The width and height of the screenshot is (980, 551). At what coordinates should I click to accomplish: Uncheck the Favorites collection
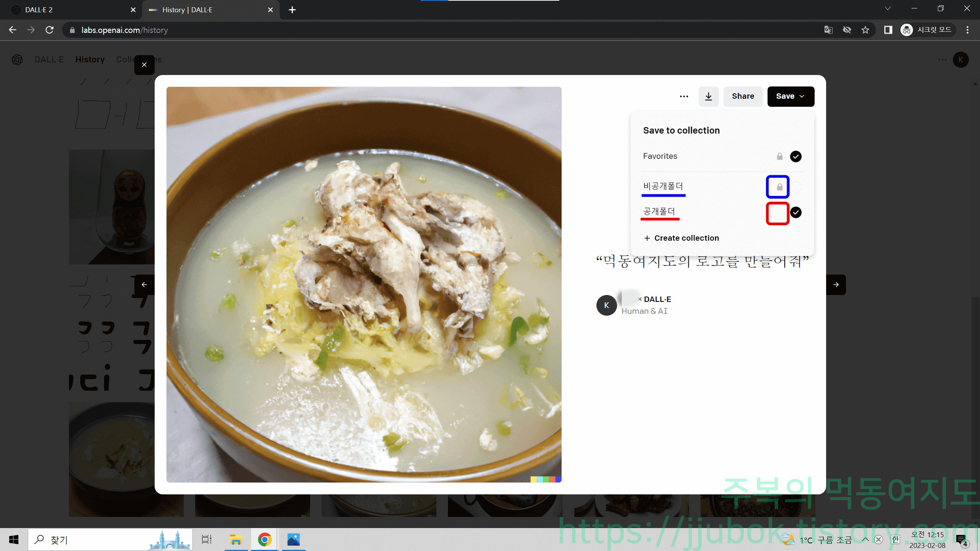(795, 156)
